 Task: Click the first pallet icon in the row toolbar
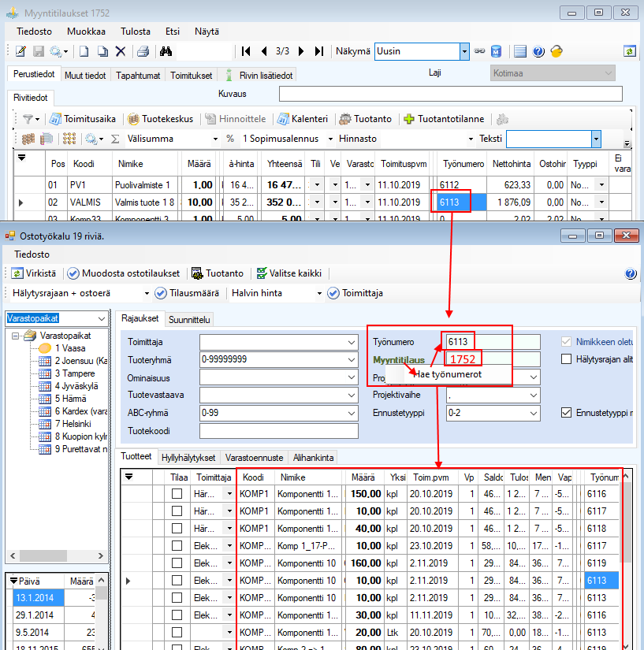28,139
